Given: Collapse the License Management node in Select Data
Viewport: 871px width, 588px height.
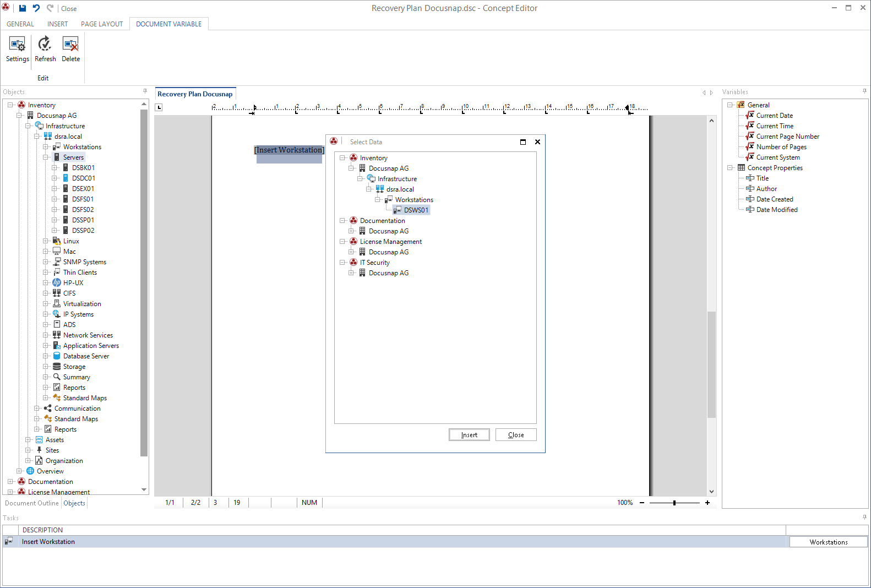Looking at the screenshot, I should 342,242.
